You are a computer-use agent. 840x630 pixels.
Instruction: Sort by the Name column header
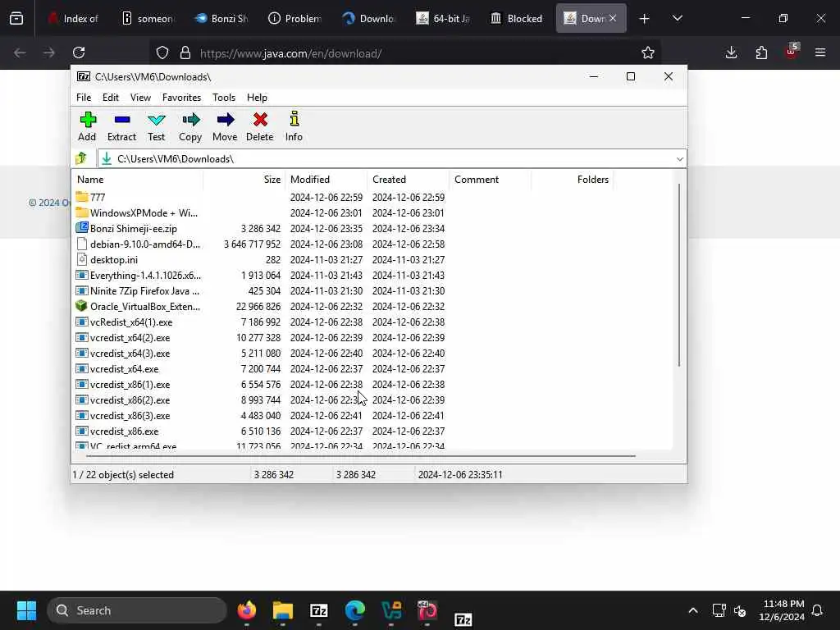(137, 180)
